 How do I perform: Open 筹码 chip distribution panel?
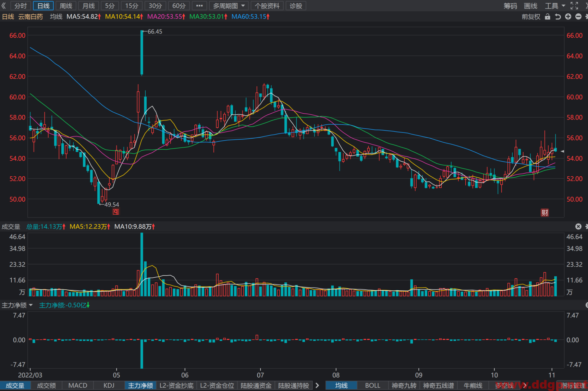pyautogui.click(x=510, y=6)
